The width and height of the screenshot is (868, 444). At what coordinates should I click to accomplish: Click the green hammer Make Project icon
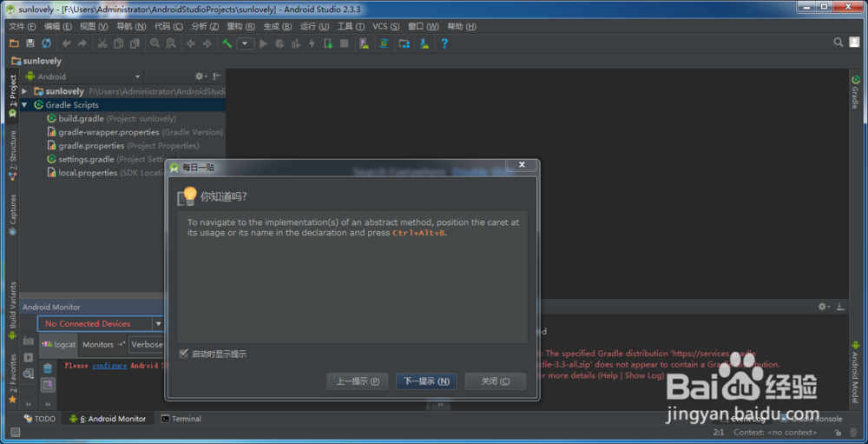[227, 43]
